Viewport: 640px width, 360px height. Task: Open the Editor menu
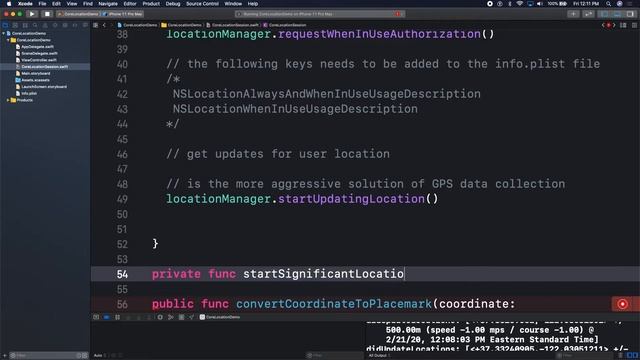(x=130, y=4)
